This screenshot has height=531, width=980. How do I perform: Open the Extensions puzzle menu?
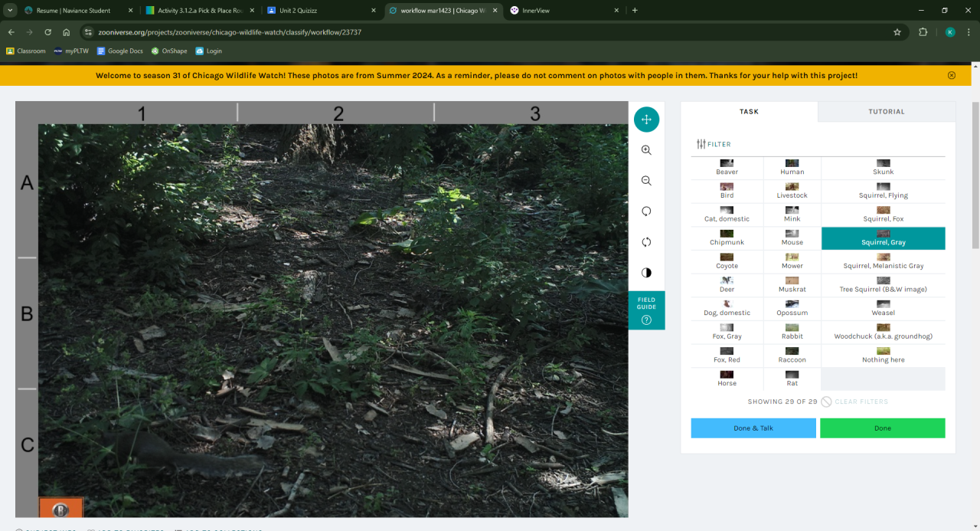point(923,32)
